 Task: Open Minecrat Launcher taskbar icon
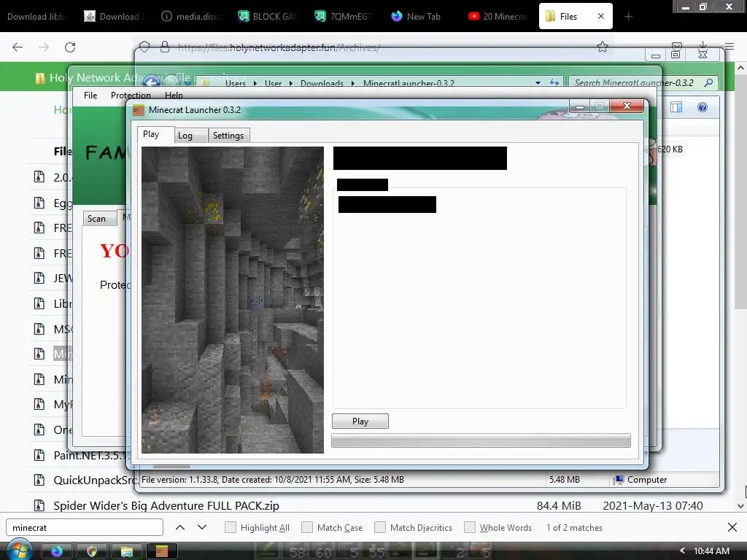[x=161, y=551]
